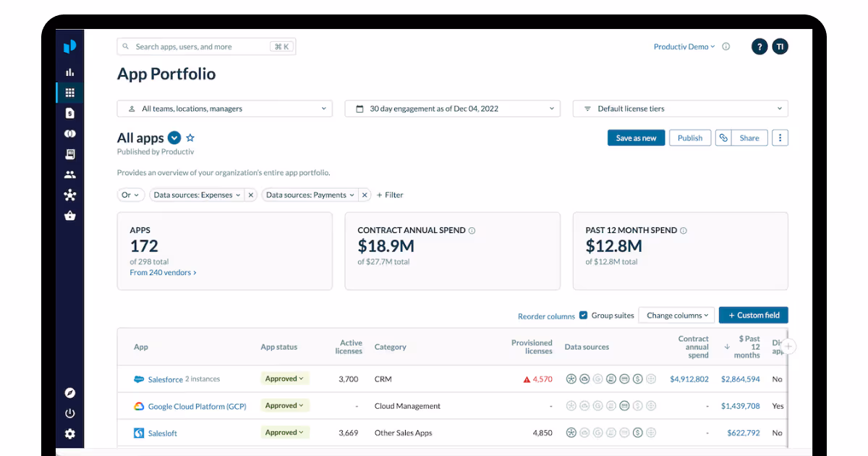The height and width of the screenshot is (456, 868).
Task: Open the bar chart insights sidebar icon
Action: (x=69, y=72)
